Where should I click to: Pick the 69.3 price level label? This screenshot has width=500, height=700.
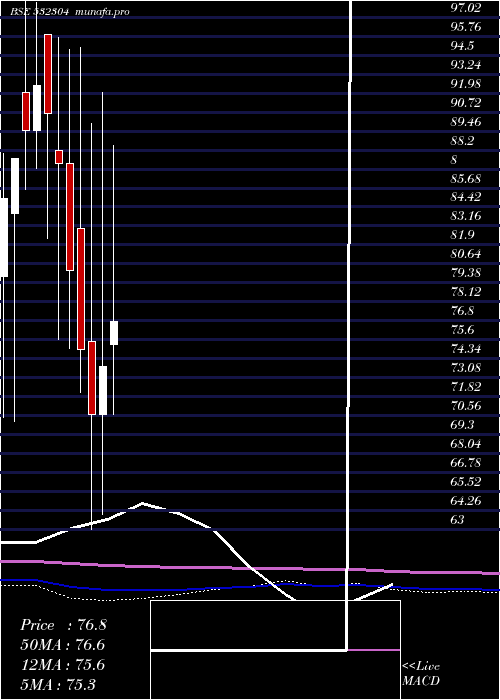tap(462, 425)
